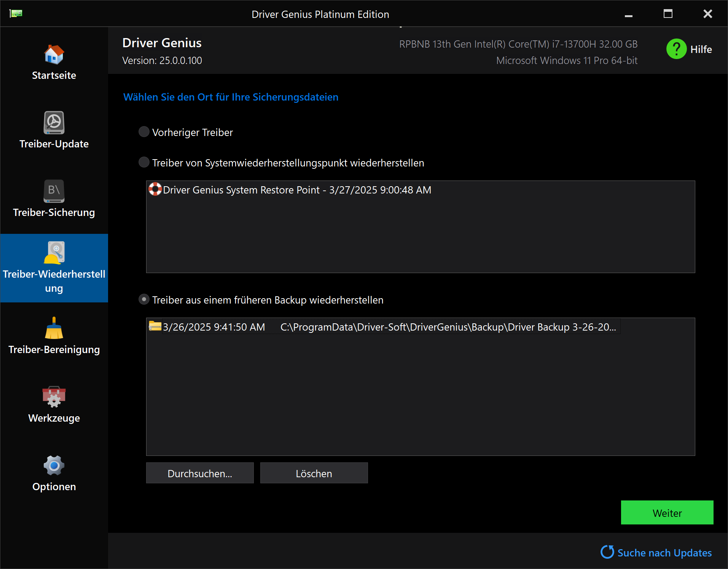The height and width of the screenshot is (569, 728).
Task: Click the Durchsuchen... button
Action: [x=200, y=473]
